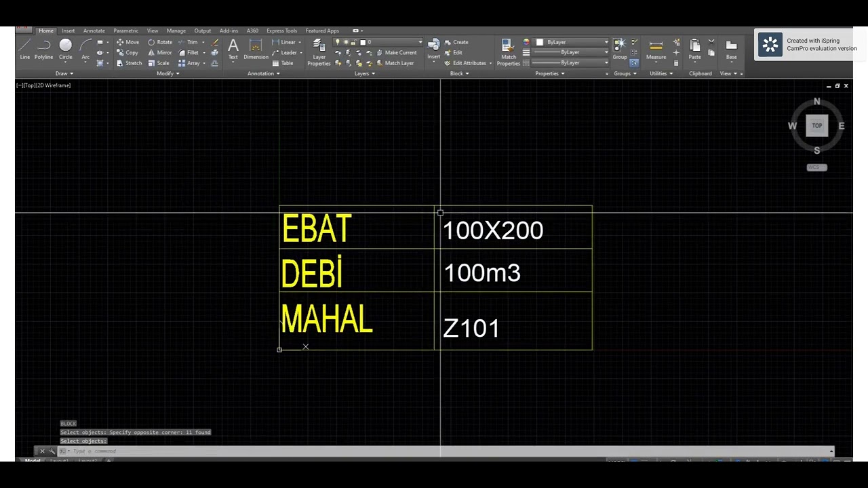Expand the Modify panel
The width and height of the screenshot is (868, 488).
(x=167, y=73)
